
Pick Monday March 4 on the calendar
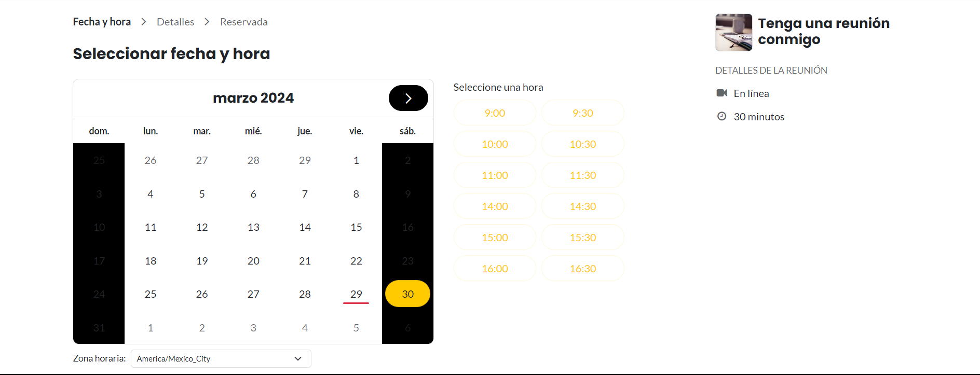pyautogui.click(x=151, y=194)
